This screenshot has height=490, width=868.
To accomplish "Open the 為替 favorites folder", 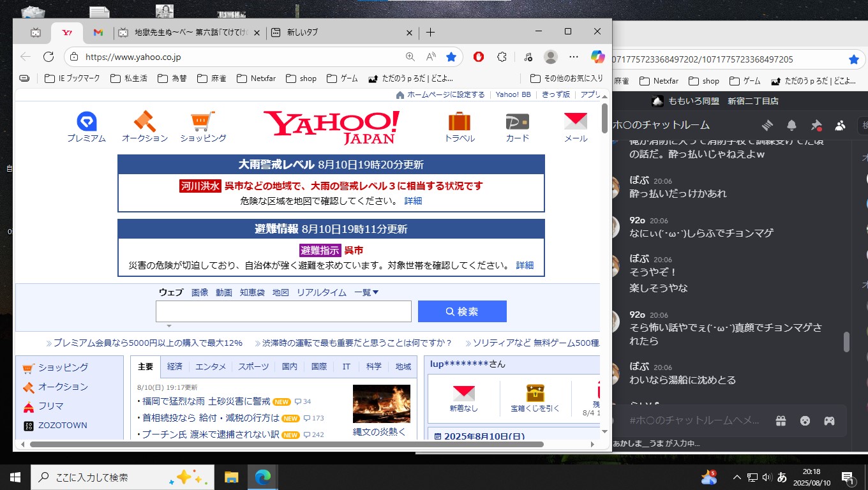I will (172, 78).
